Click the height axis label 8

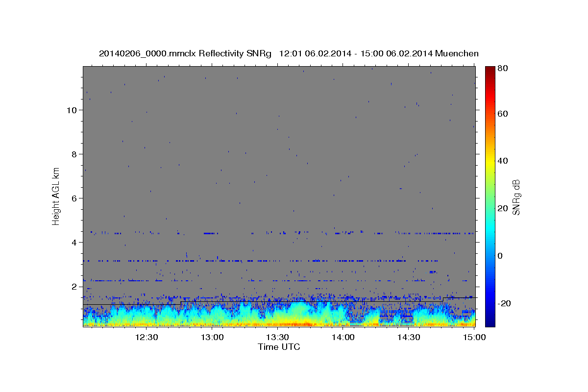coord(74,154)
